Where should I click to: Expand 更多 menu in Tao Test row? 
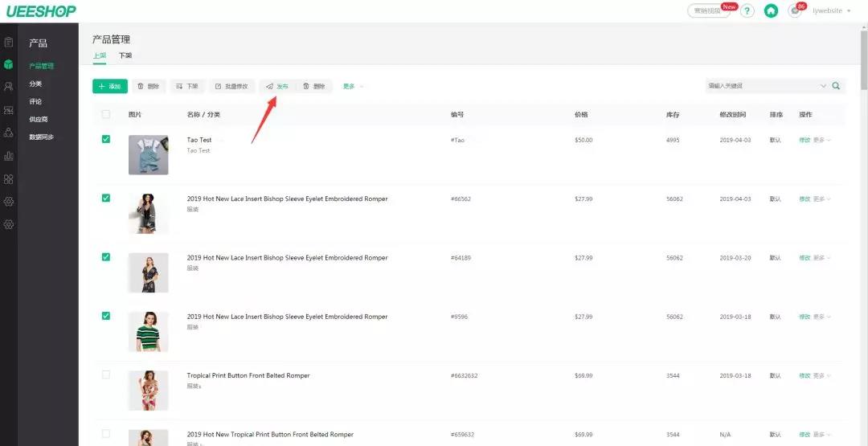click(822, 140)
